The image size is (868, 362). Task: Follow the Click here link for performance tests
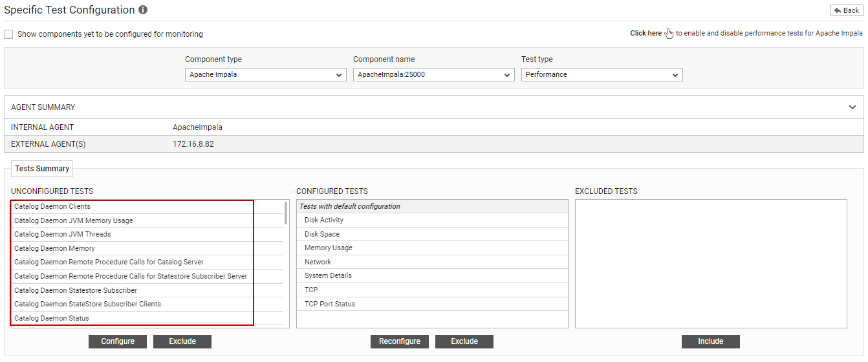coord(646,33)
